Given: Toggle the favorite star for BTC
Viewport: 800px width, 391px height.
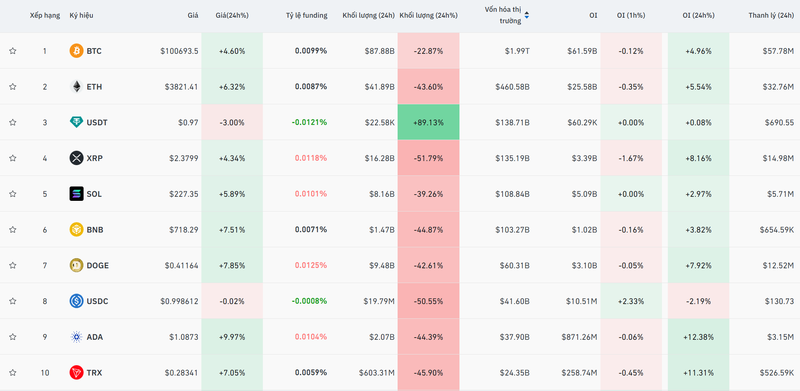Looking at the screenshot, I should 13,51.
